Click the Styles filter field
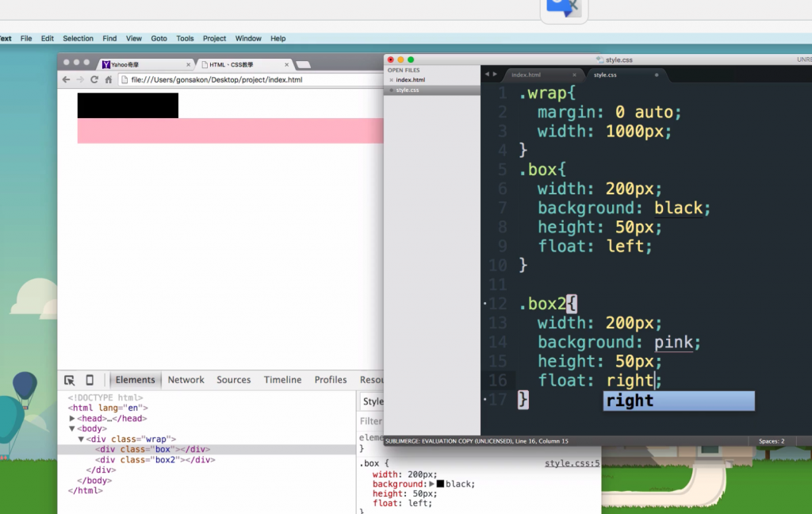This screenshot has width=812, height=514. pyautogui.click(x=371, y=421)
